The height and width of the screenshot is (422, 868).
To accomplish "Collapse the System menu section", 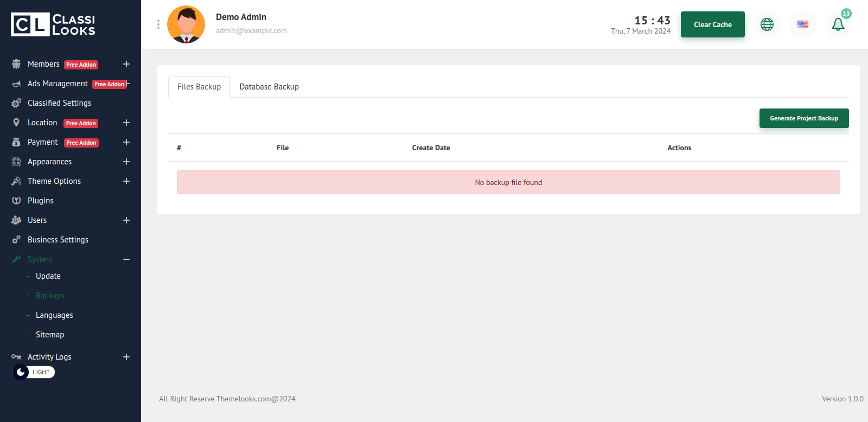I will coord(126,259).
